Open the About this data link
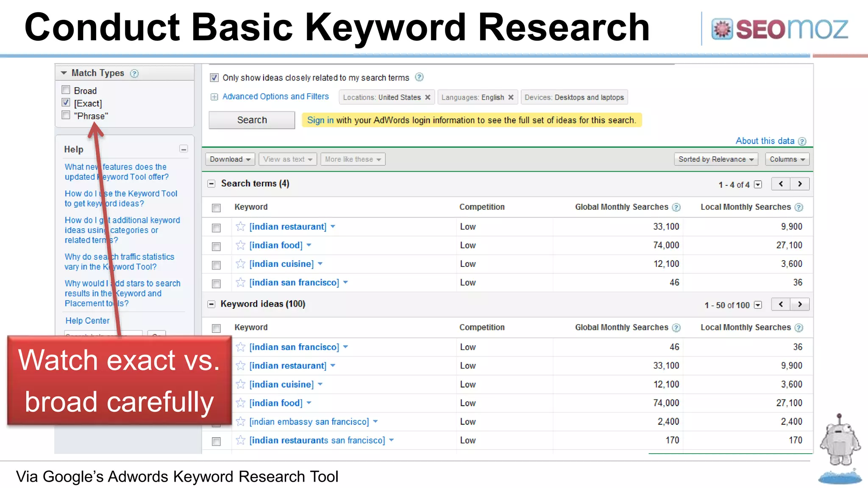868x488 pixels. pos(765,141)
